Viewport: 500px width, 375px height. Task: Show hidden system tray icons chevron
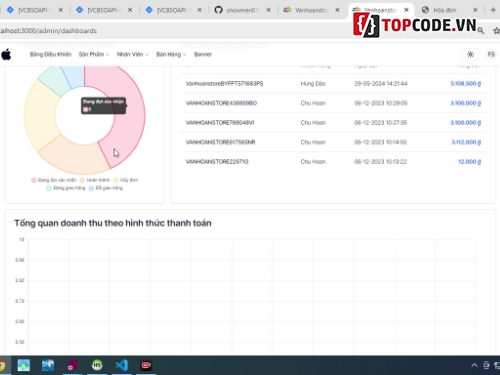click(x=474, y=365)
